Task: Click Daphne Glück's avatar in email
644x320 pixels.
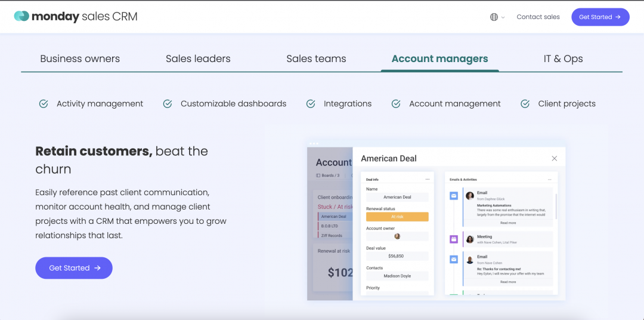Action: 470,196
